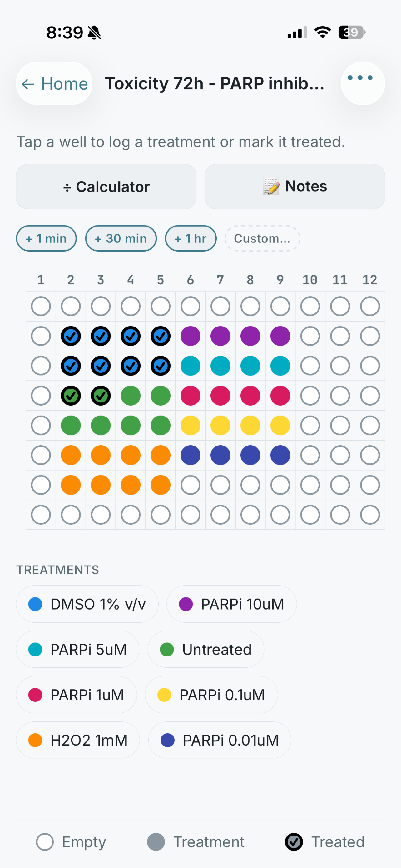
Task: Toggle treated green well in column 3, fourth row
Action: coord(101,396)
